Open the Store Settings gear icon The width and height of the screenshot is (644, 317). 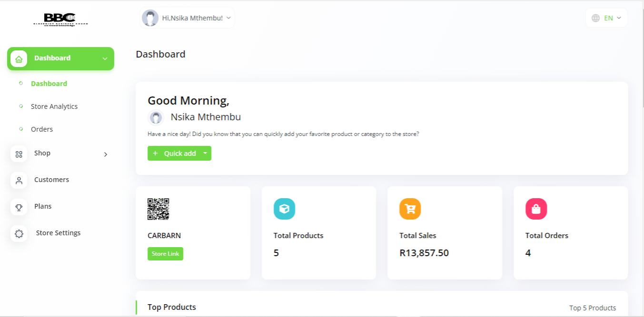pos(19,234)
